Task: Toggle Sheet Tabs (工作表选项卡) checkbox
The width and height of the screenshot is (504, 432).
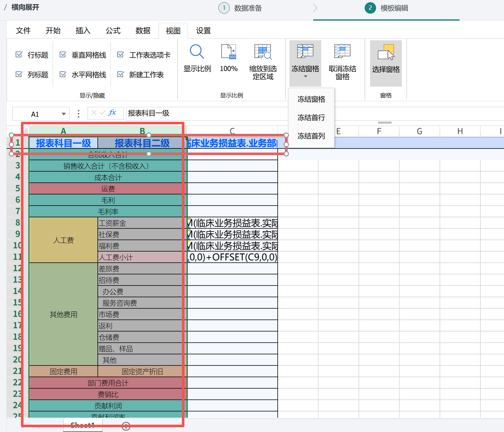Action: tap(121, 55)
